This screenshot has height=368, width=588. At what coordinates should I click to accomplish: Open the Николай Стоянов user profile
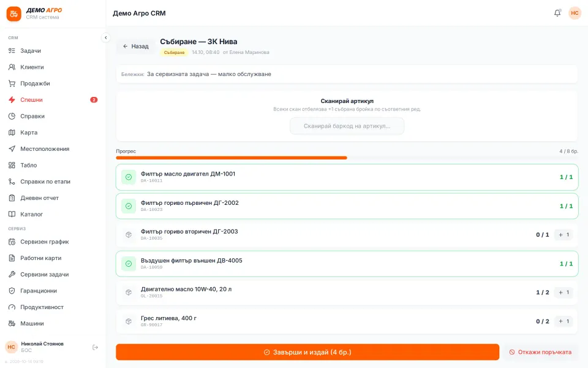click(x=42, y=347)
